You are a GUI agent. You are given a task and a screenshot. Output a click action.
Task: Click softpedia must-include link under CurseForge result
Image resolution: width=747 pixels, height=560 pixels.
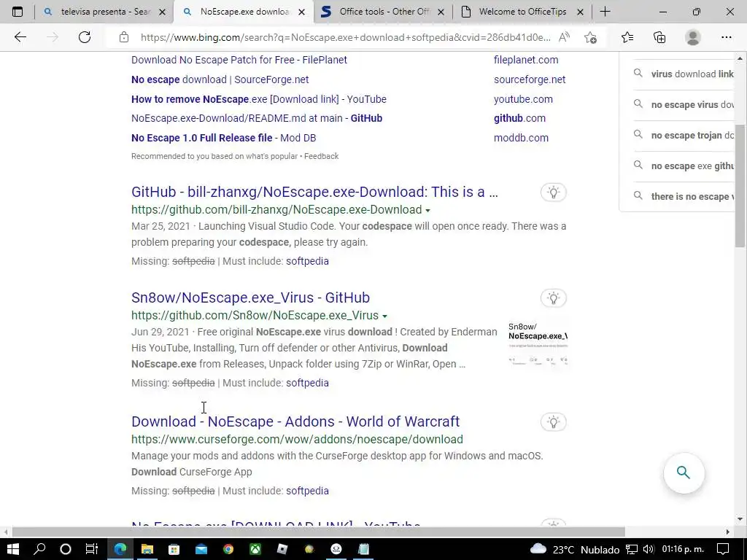[307, 491]
